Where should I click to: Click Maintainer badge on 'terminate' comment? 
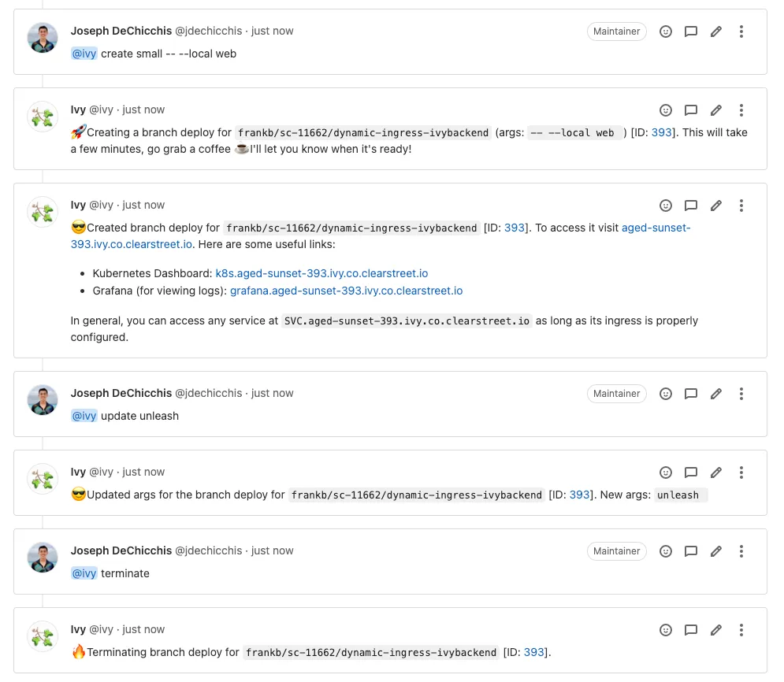coord(616,551)
